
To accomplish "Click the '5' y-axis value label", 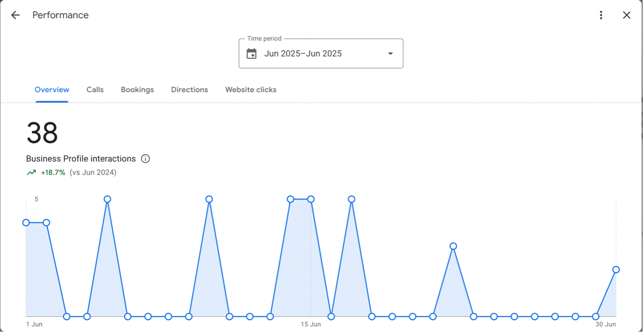I will (x=36, y=199).
